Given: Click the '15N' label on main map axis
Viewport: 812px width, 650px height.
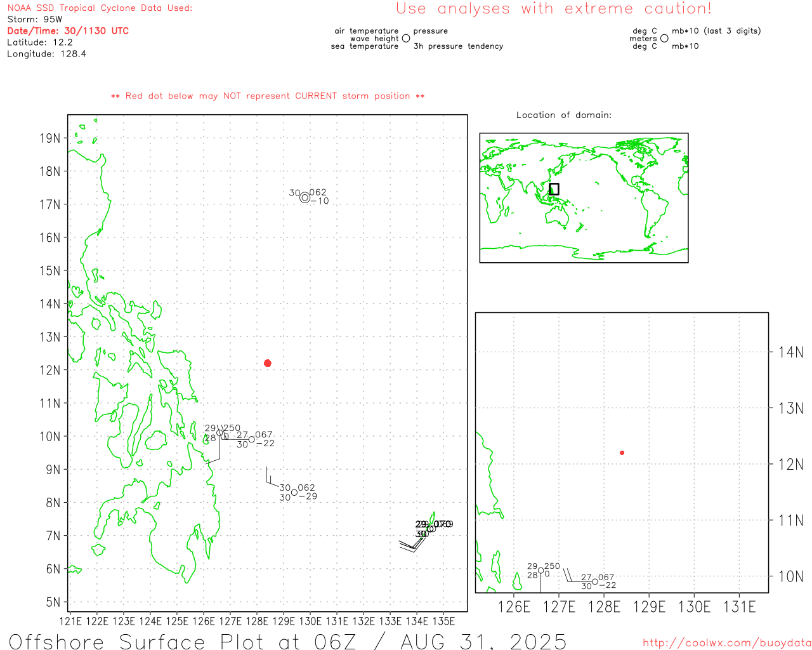Looking at the screenshot, I should (50, 271).
